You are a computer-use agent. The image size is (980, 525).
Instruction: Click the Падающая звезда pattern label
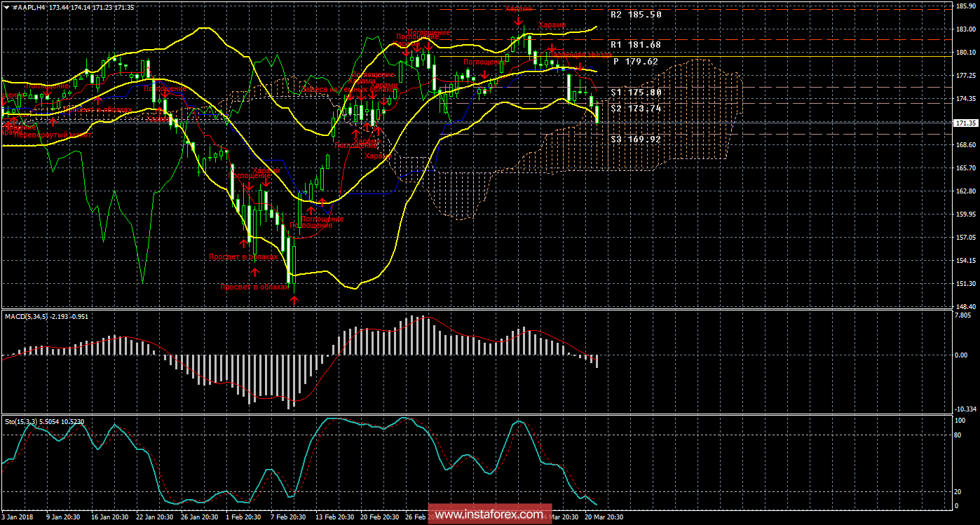[580, 53]
